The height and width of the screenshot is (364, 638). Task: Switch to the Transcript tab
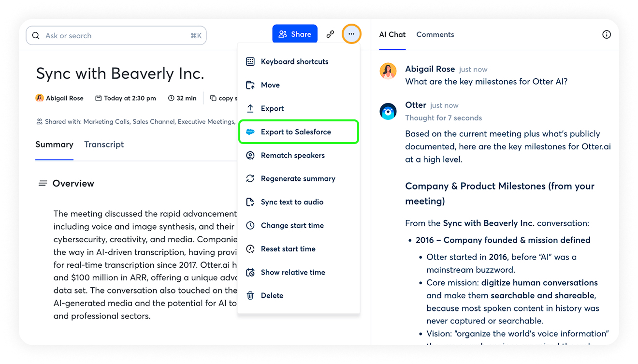(x=104, y=145)
